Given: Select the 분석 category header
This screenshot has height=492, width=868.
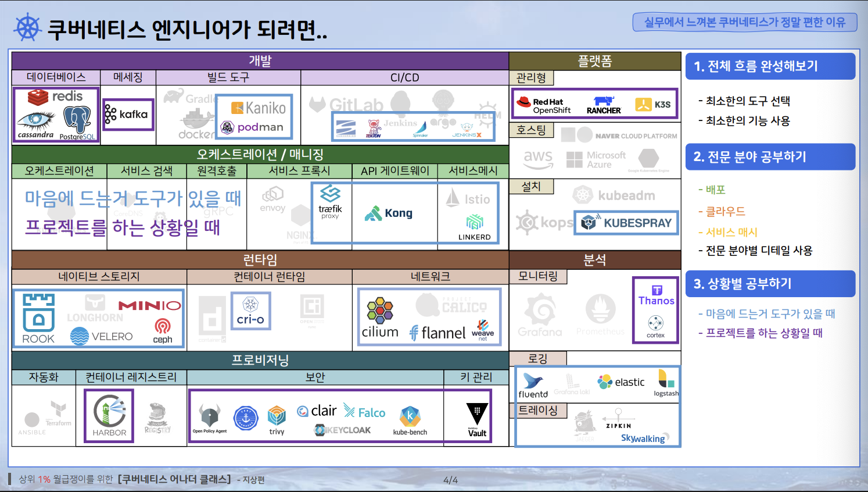Looking at the screenshot, I should click(x=595, y=260).
